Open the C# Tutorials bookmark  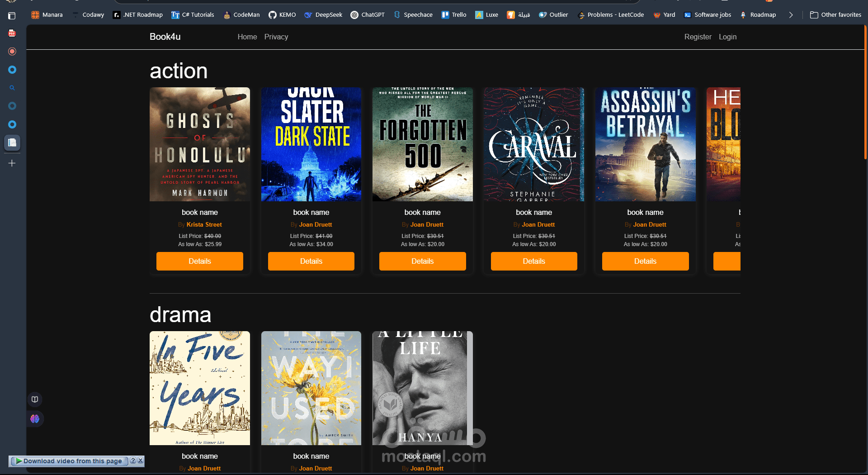click(x=193, y=14)
